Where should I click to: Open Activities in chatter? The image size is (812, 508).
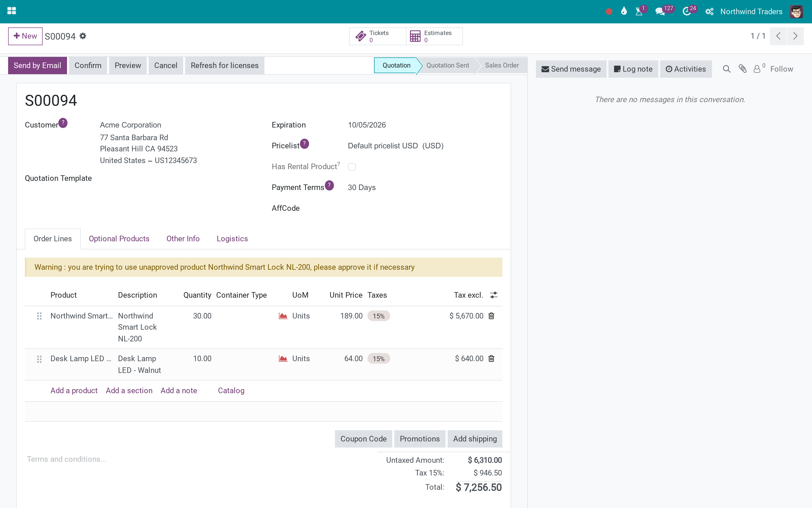click(686, 69)
